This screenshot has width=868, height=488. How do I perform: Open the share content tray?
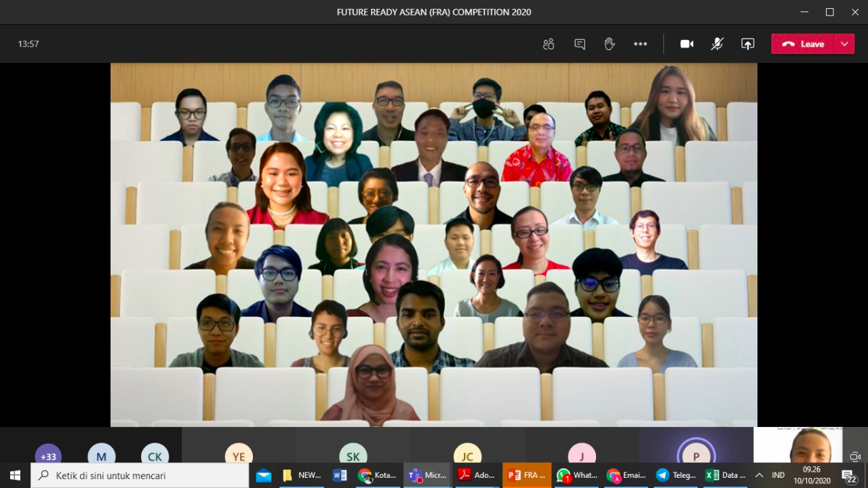pyautogui.click(x=747, y=44)
